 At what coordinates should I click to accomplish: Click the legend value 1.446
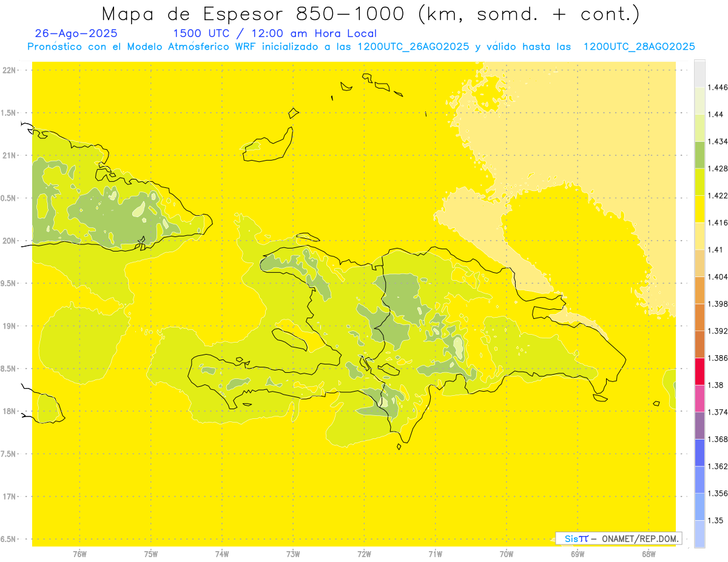click(717, 87)
